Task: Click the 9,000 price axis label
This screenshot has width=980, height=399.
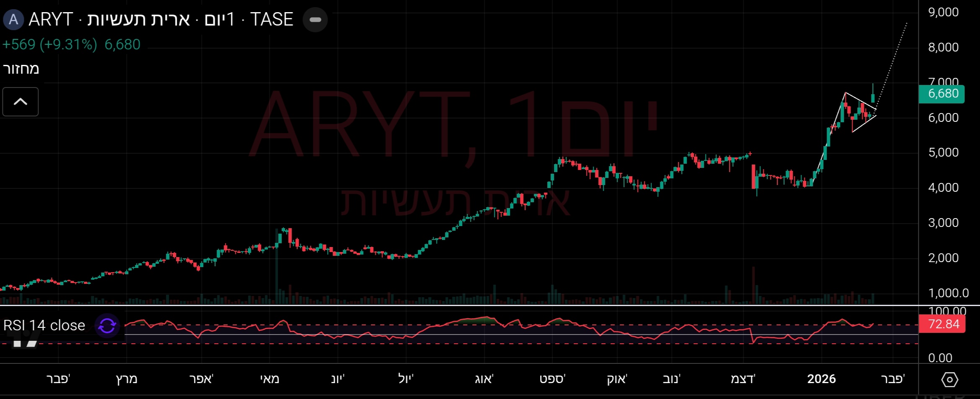Action: click(x=944, y=12)
